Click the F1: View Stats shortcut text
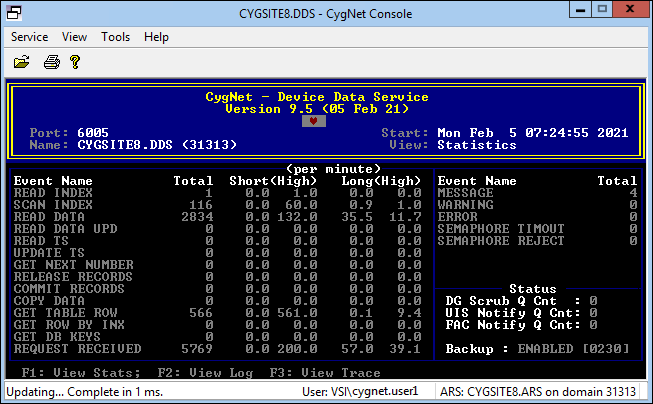 coord(81,373)
